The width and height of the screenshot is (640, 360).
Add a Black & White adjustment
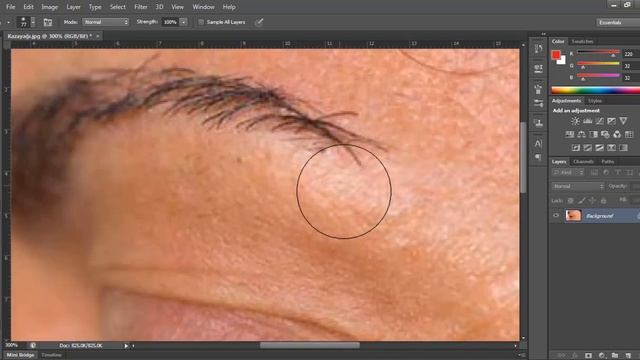point(593,134)
